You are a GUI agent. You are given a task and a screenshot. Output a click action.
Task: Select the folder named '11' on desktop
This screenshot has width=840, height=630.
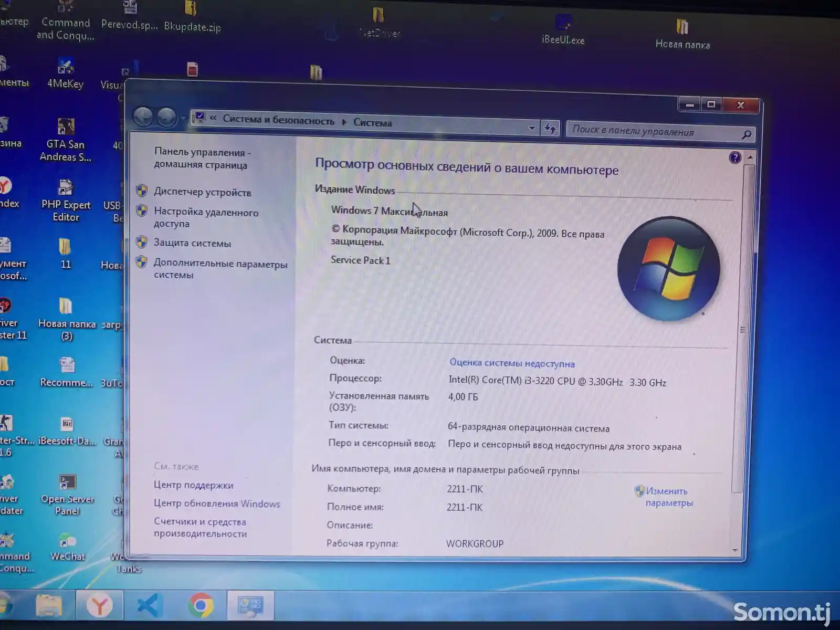pos(65,254)
